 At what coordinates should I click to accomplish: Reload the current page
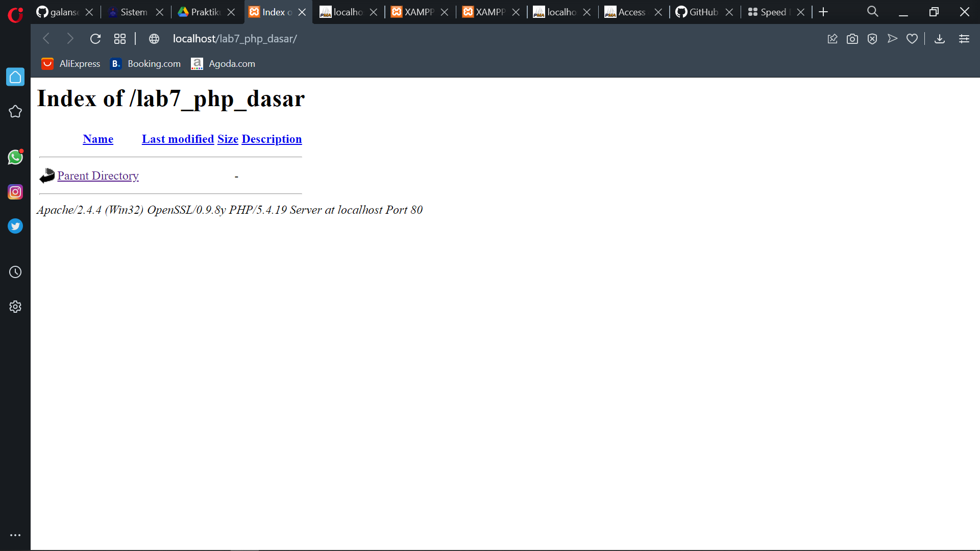click(95, 38)
